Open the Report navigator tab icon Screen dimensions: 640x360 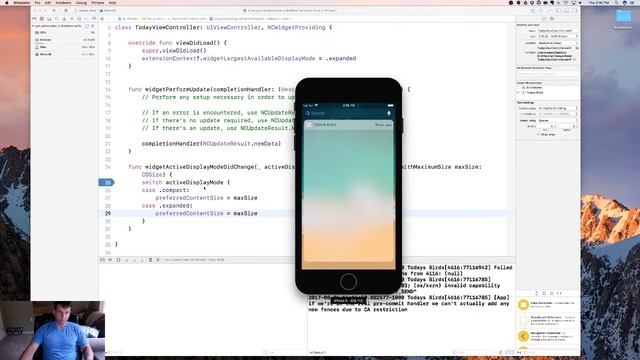94,19
